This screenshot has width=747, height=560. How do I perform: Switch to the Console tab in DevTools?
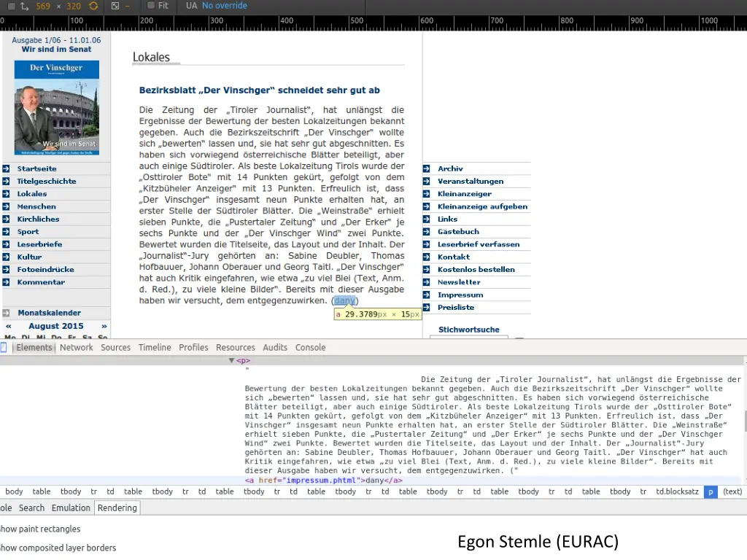point(310,348)
